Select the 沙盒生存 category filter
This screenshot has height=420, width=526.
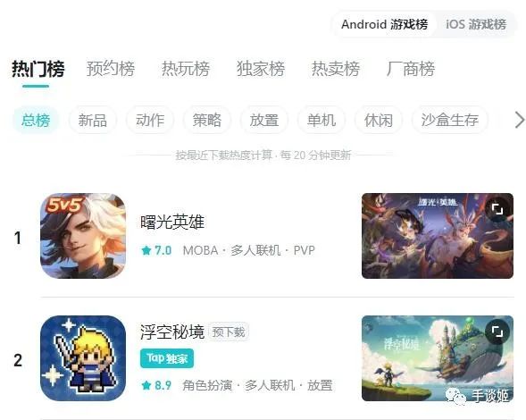point(449,121)
